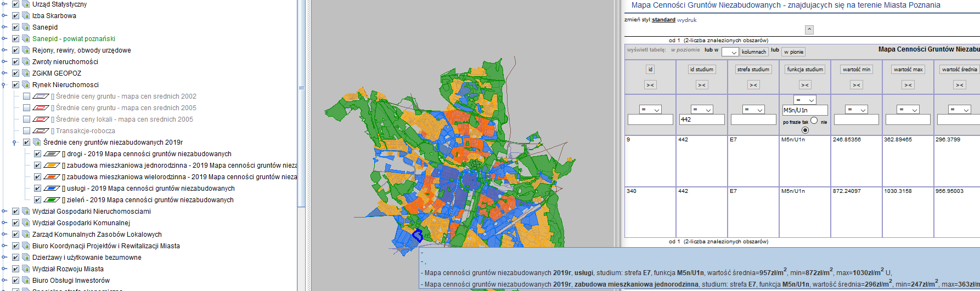Click the gray drogi layer symbol icon
Screen dimensions: 980x291
(x=52, y=154)
